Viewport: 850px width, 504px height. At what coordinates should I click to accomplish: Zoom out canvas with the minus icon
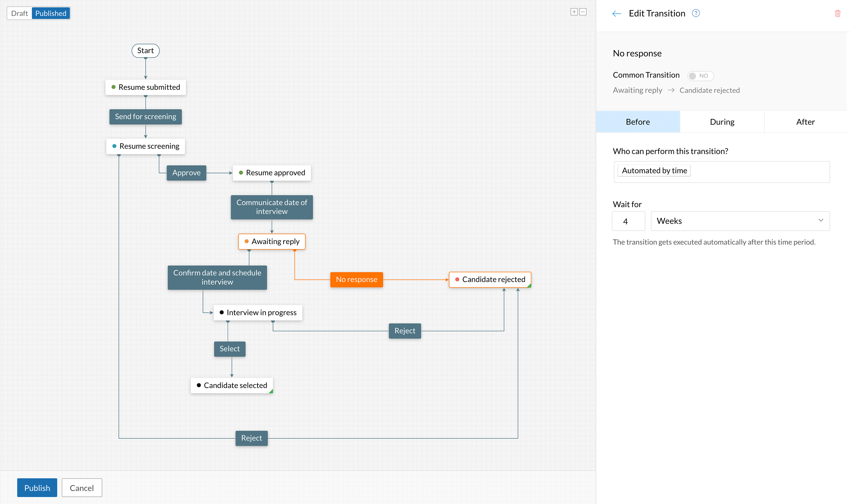[583, 12]
